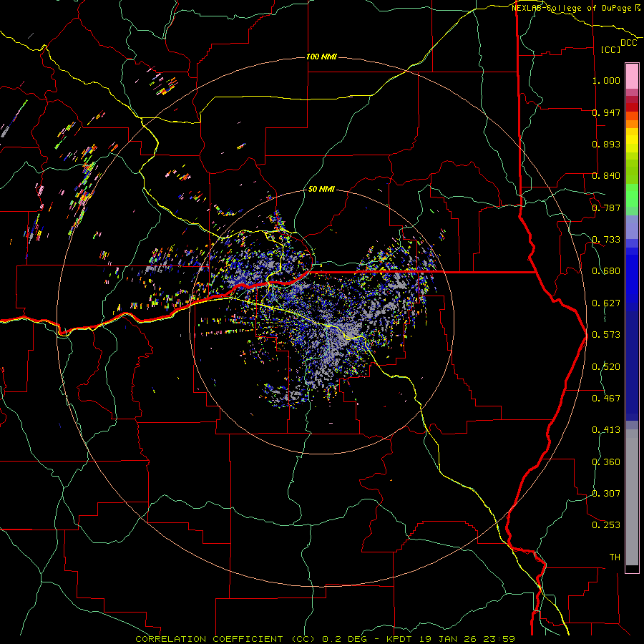The width and height of the screenshot is (644, 644).
Task: Pick the pink segment at the color bar top
Action: tap(632, 76)
